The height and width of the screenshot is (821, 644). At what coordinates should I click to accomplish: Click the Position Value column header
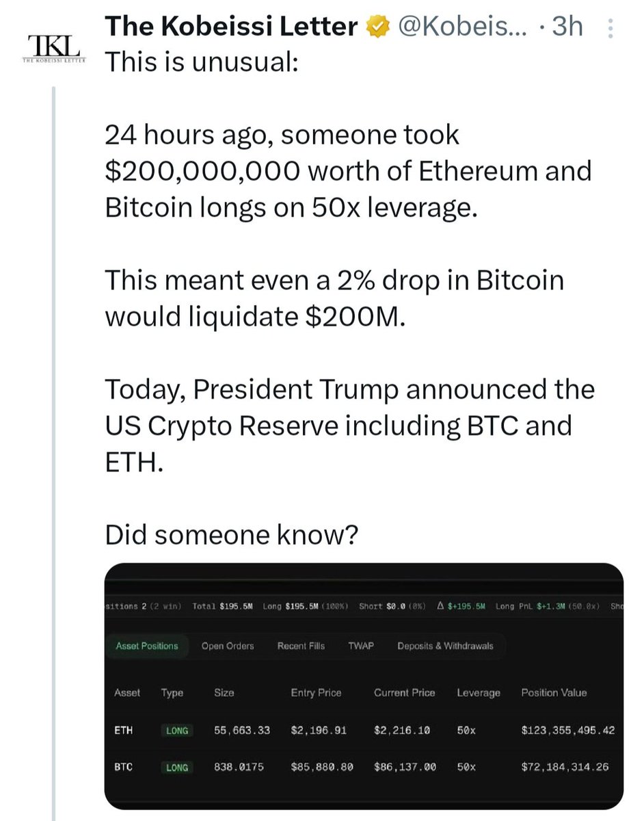point(554,692)
